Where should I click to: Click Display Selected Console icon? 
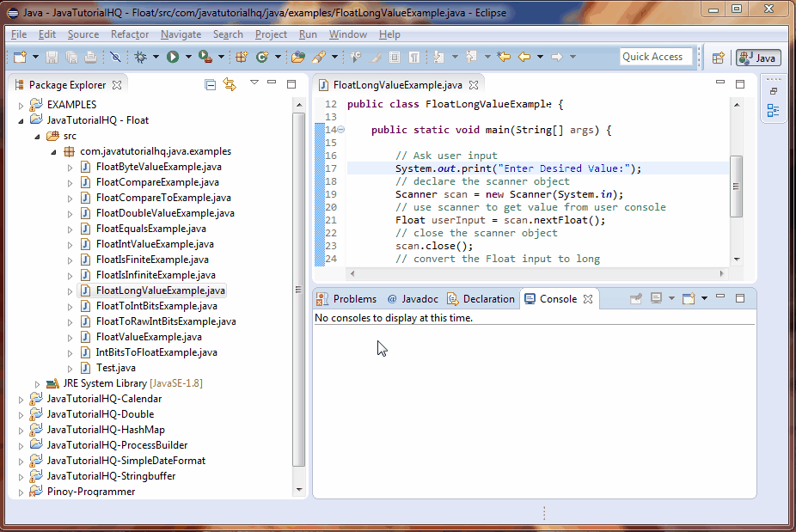coord(656,298)
